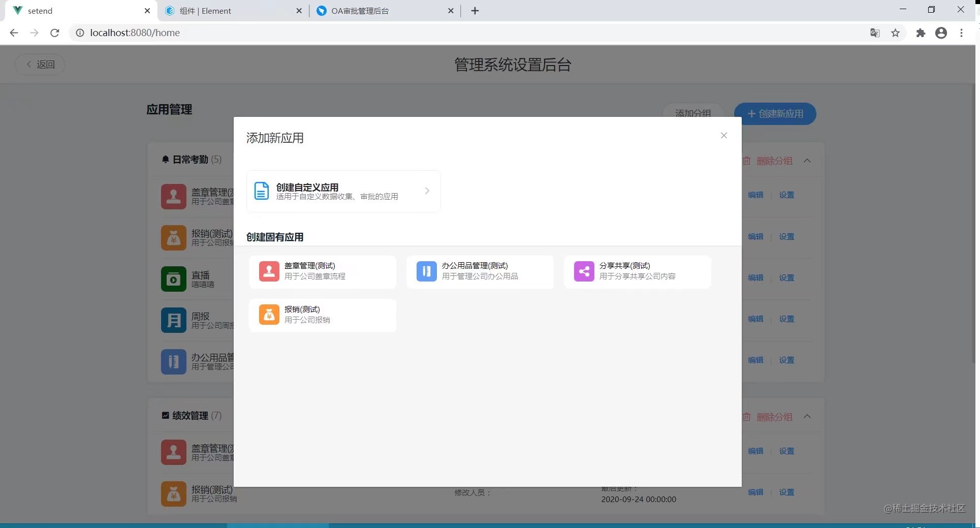Close the OA审批管理后台 tab
Viewport: 980px width, 528px height.
(x=451, y=11)
